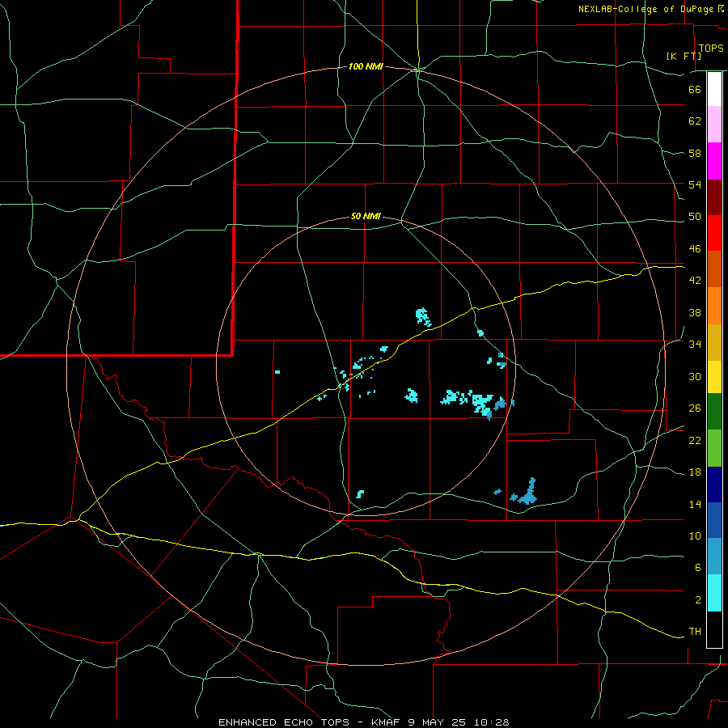The image size is (728, 728).
Task: Click the cyan 2 kft legend swatch
Action: point(714,593)
